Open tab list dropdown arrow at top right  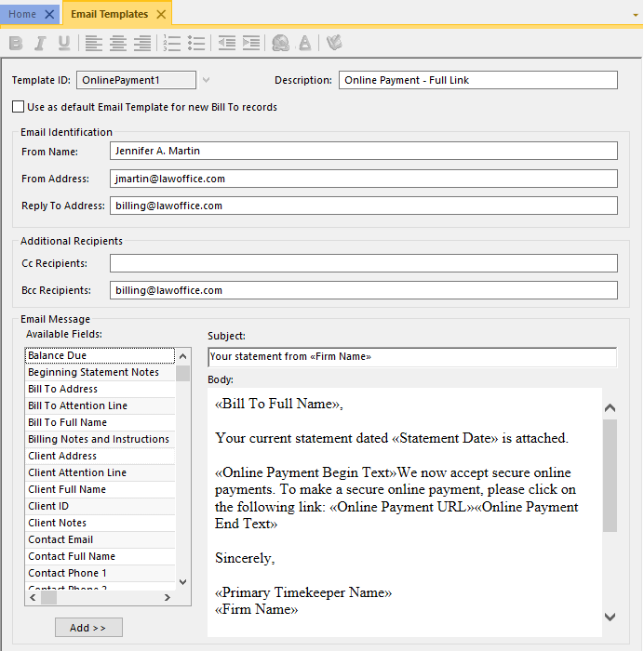click(636, 16)
